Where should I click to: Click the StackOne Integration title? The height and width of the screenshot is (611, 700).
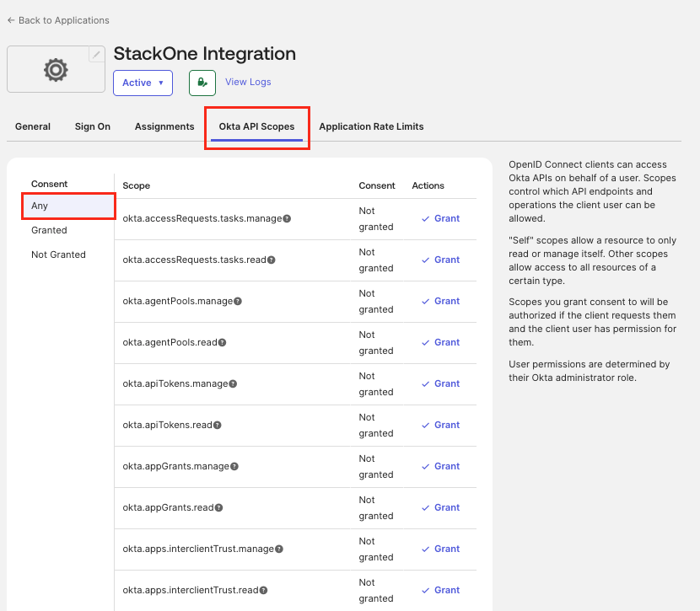coord(204,54)
